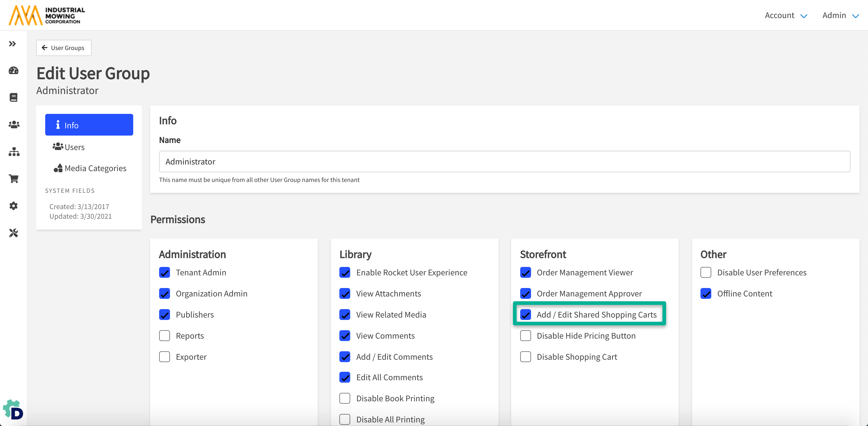Screen dimensions: 868x426
Task: Open the tools wrench icon in sidebar
Action: tap(14, 233)
